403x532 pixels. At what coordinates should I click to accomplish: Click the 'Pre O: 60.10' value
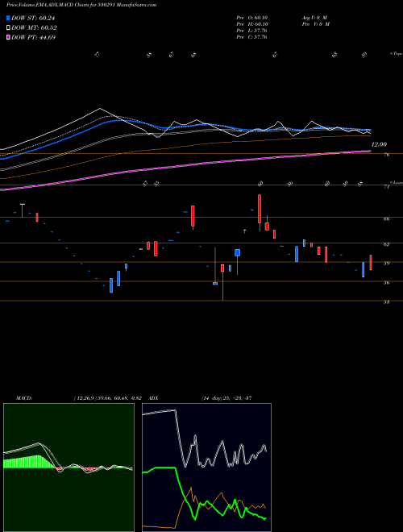coord(252,18)
